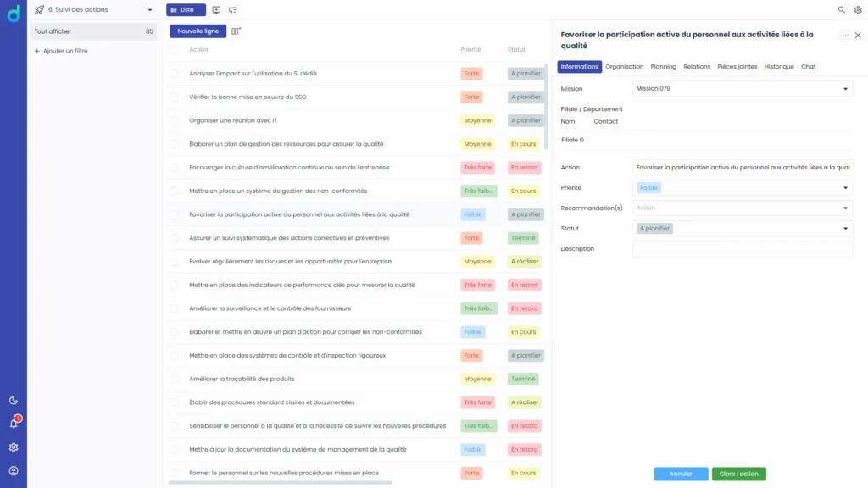The image size is (868, 488).
Task: Open the three-dot menu in the detail panel
Action: tap(845, 34)
